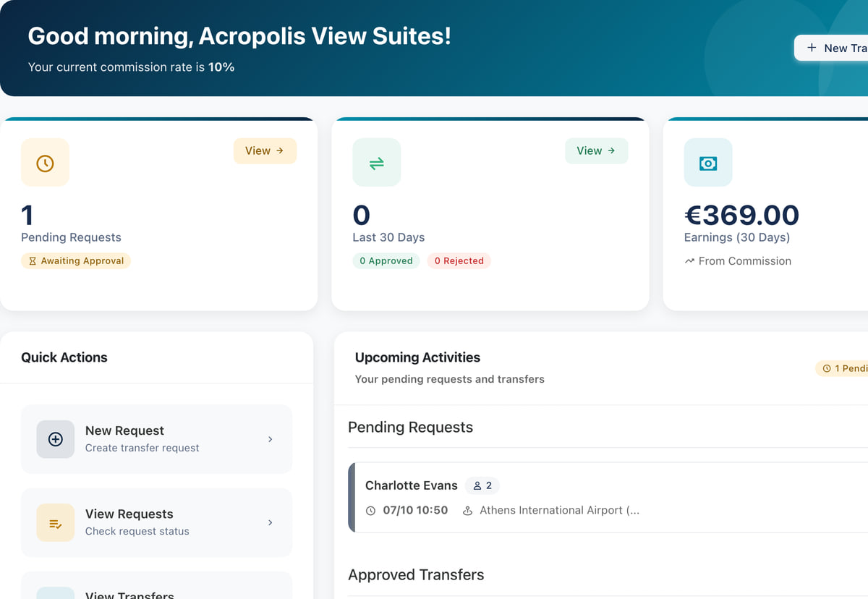
Task: Click the €369.00 earnings amount
Action: (741, 216)
